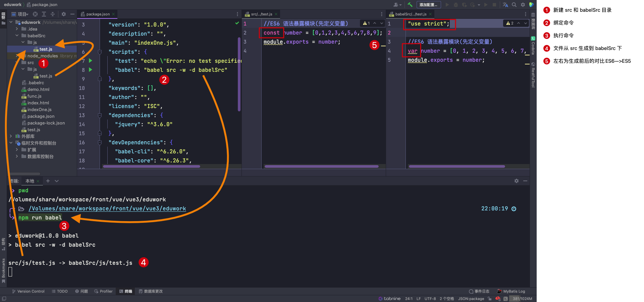Add a new terminal tab with plus

48,181
